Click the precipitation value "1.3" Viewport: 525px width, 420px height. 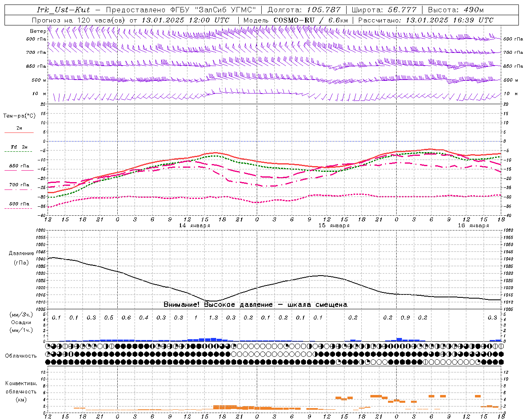tap(213, 317)
